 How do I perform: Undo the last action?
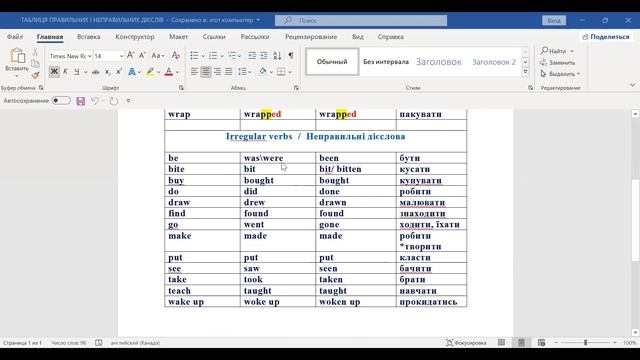click(x=95, y=101)
